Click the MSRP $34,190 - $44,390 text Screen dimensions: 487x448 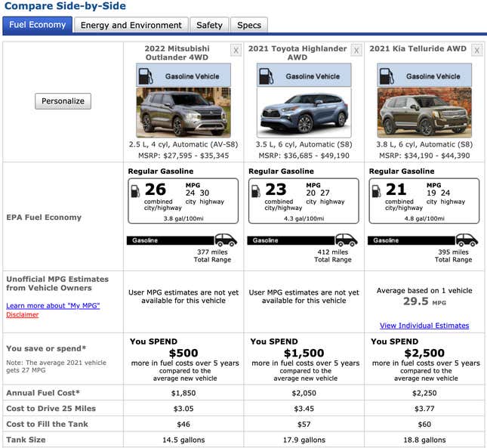[424, 156]
